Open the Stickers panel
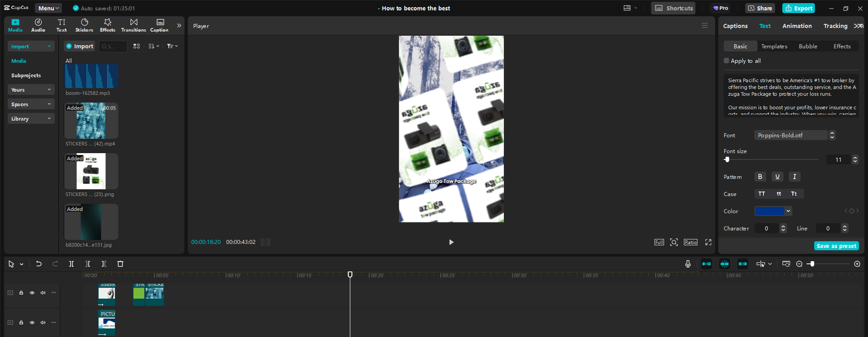 (84, 25)
